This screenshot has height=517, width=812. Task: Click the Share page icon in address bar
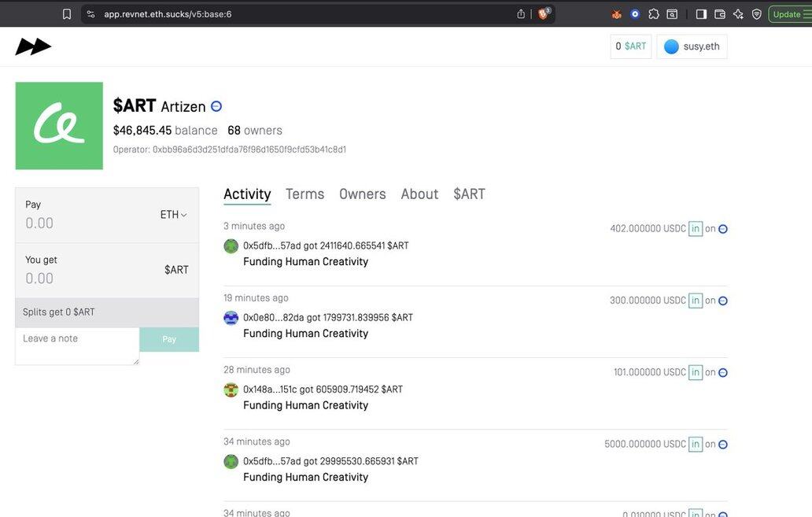pos(521,14)
